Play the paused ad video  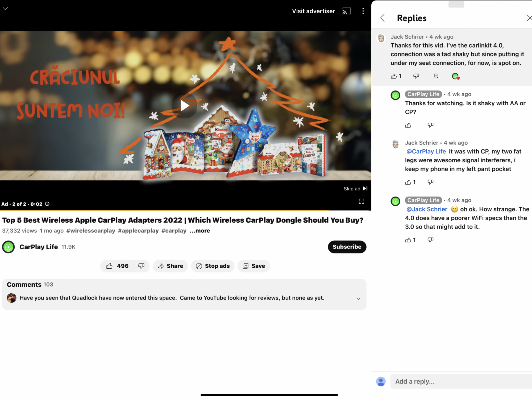click(184, 106)
